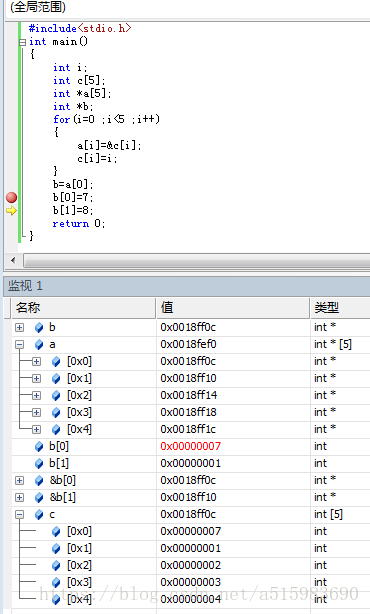Click the left scroll arrow of code pane
Image resolution: width=370 pixels, height=614 pixels.
(x=13, y=260)
